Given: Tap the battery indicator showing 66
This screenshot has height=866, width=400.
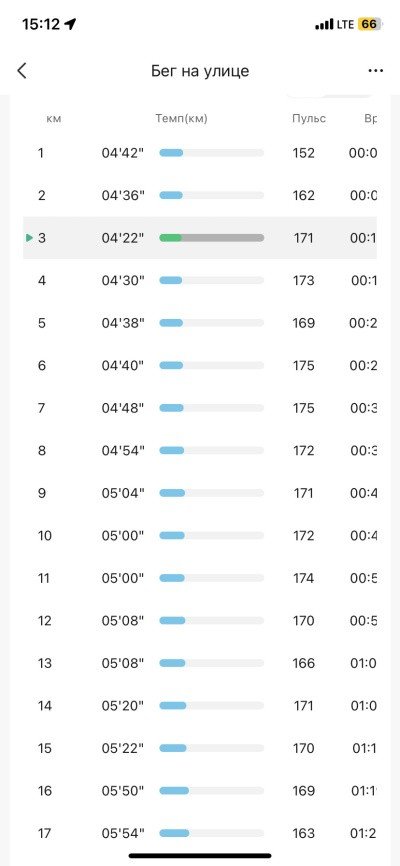Looking at the screenshot, I should pyautogui.click(x=369, y=24).
